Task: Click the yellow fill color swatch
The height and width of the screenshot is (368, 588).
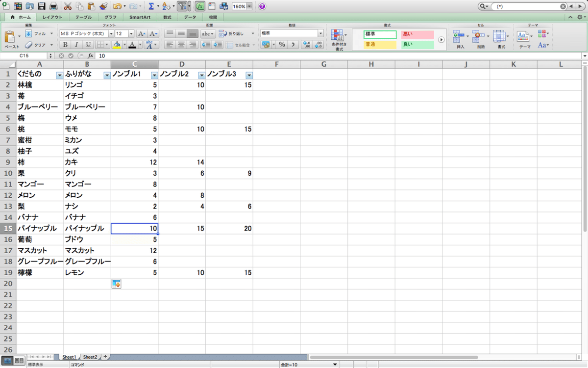Action: coord(117,45)
